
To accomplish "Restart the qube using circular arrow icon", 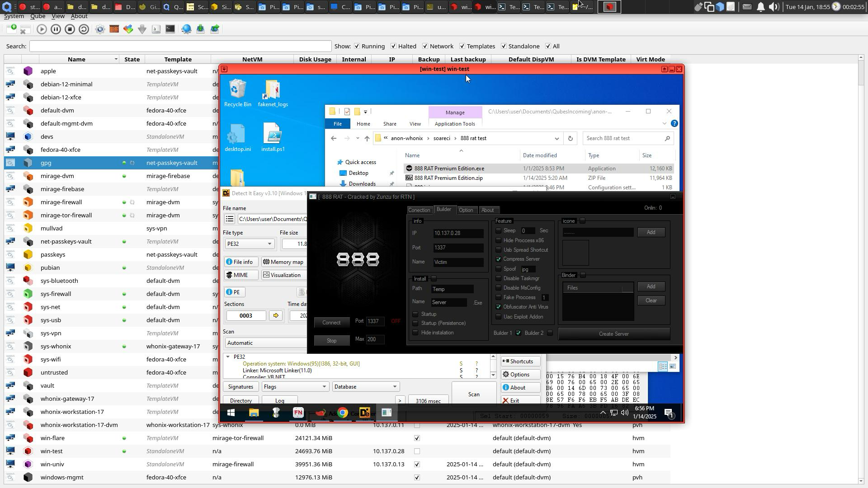I will (84, 29).
